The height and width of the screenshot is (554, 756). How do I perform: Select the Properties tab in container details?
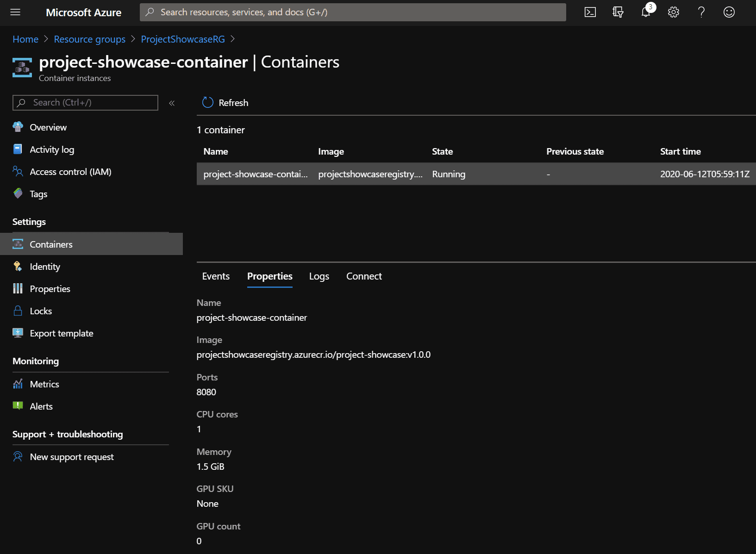point(270,276)
